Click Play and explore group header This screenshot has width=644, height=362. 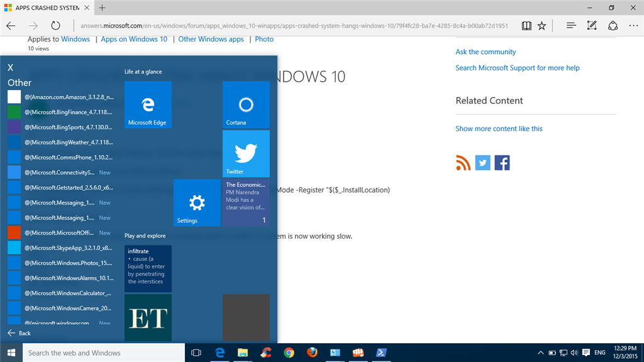145,235
